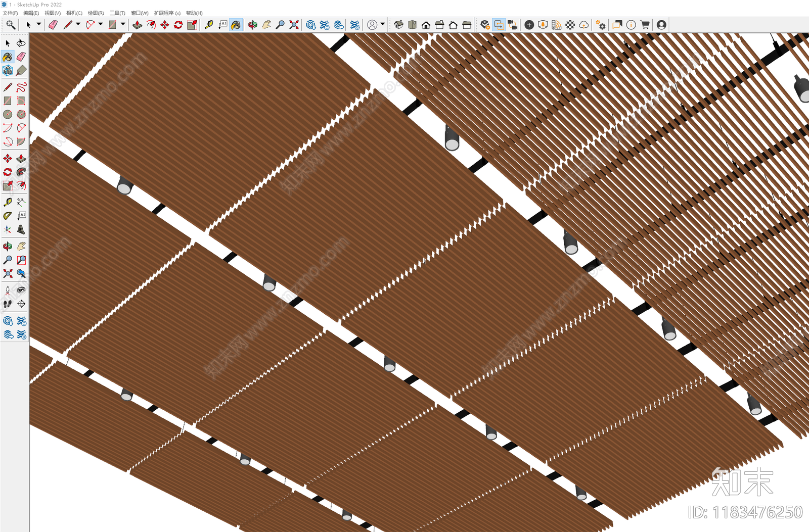Image resolution: width=809 pixels, height=532 pixels.
Task: Open 3D Warehouse from top toolbar
Action: 311,24
